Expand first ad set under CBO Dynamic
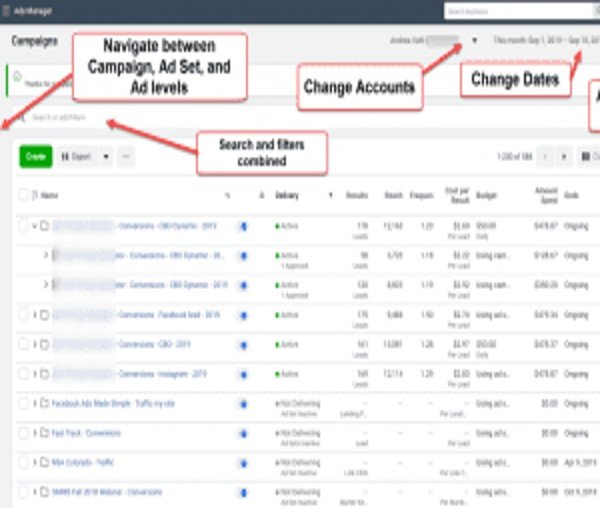This screenshot has width=600, height=508. click(46, 255)
